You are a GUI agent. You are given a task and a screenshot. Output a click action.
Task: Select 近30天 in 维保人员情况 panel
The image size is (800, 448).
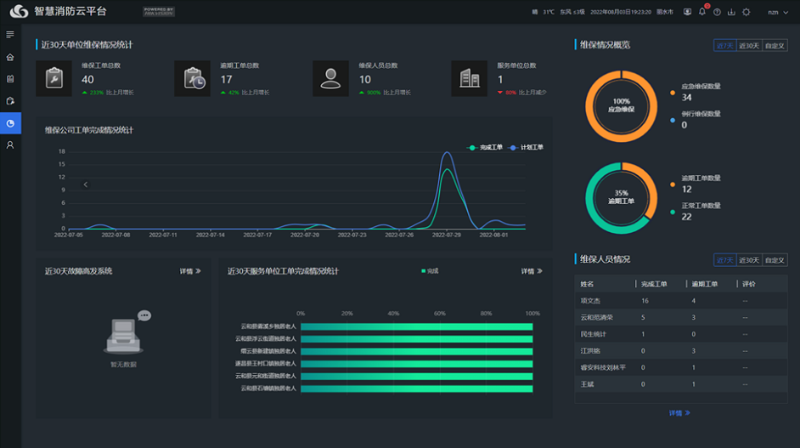coord(748,260)
